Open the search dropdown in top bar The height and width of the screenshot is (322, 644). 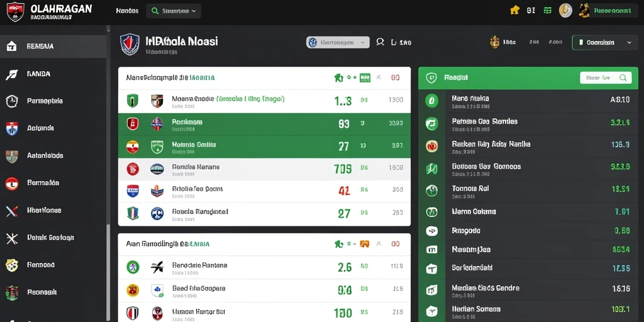[x=174, y=11]
